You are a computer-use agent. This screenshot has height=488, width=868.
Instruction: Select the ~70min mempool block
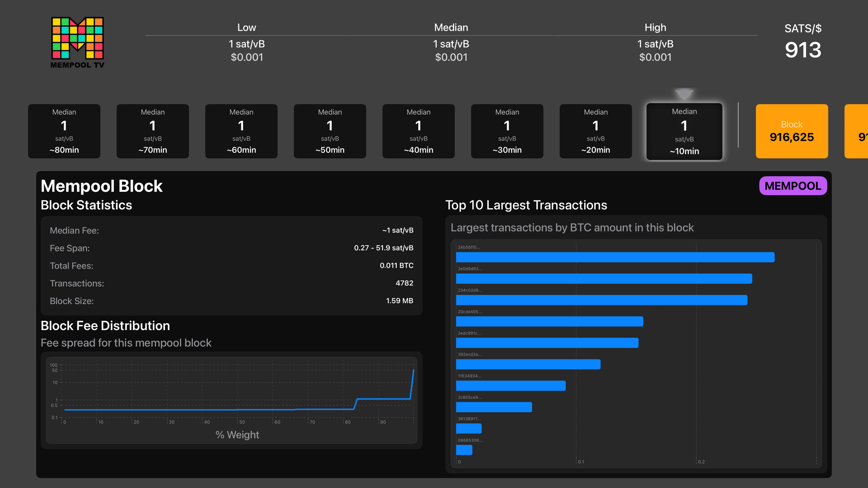click(x=153, y=131)
